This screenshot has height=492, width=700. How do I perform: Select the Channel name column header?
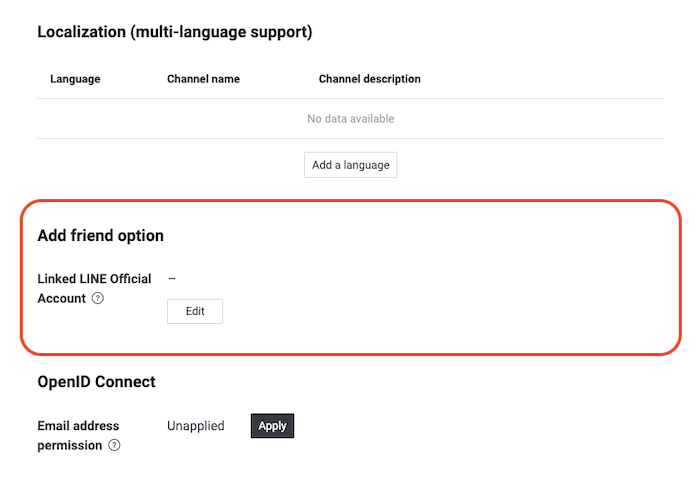coord(203,79)
